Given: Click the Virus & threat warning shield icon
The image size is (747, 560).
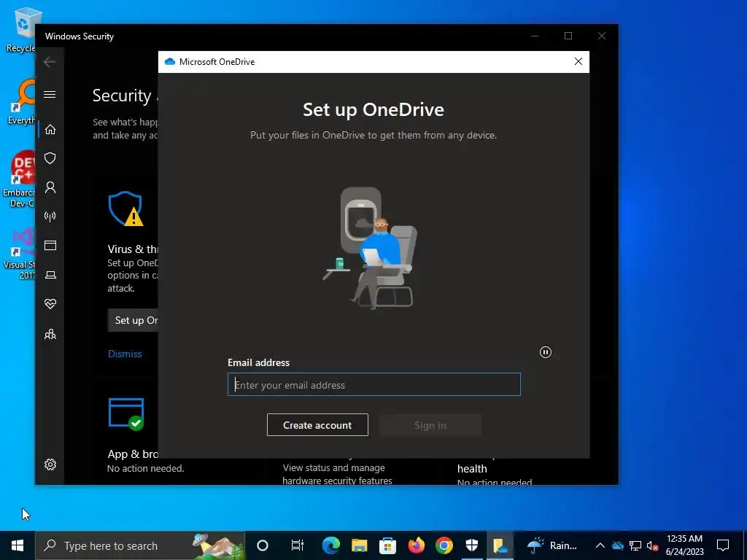Looking at the screenshot, I should pos(125,209).
